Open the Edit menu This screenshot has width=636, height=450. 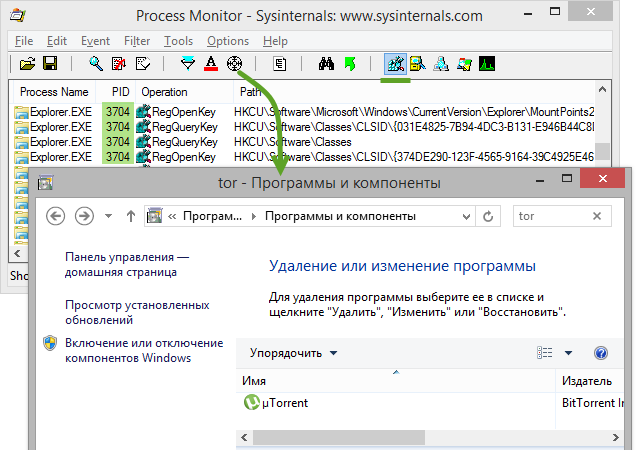57,41
